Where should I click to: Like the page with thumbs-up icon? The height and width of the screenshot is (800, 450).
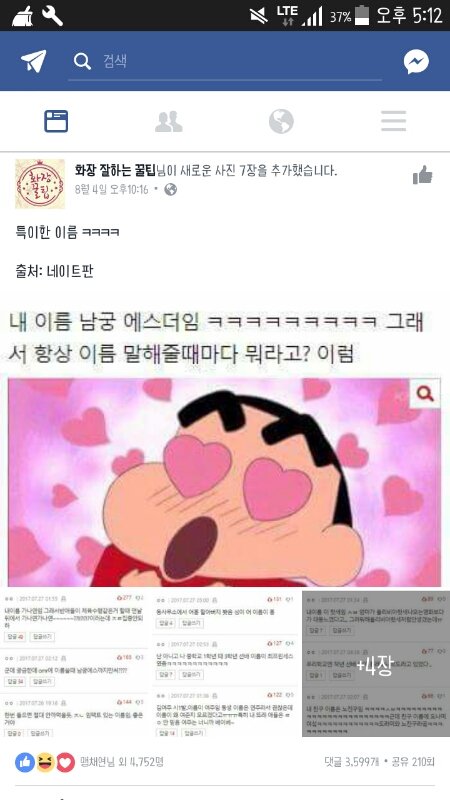point(422,175)
